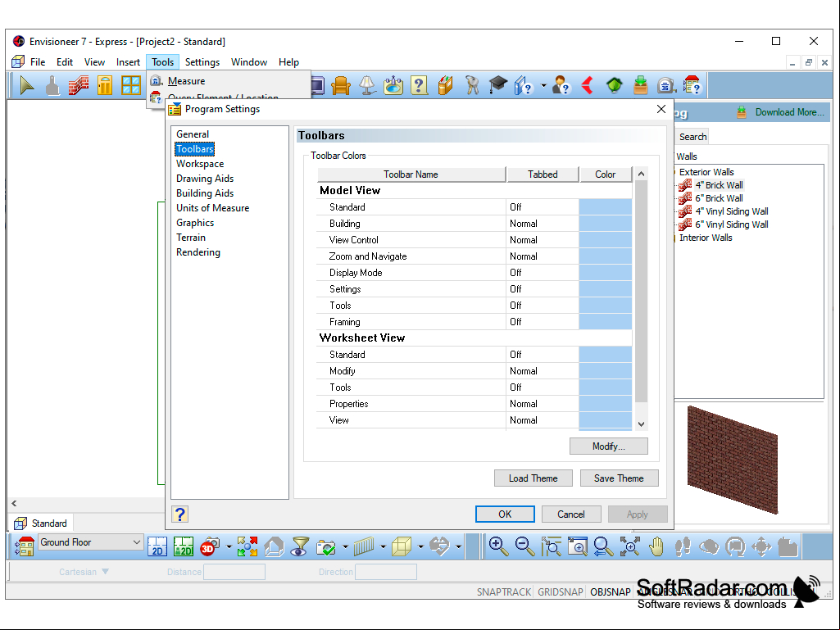Viewport: 840px width, 630px height.
Task: Click the brick wall preview thumbnail
Action: point(733,460)
